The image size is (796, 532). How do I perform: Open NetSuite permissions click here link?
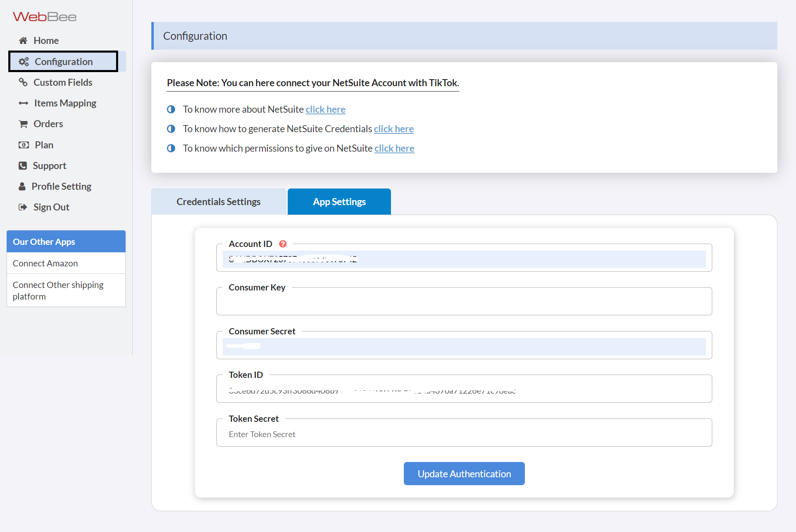point(394,148)
